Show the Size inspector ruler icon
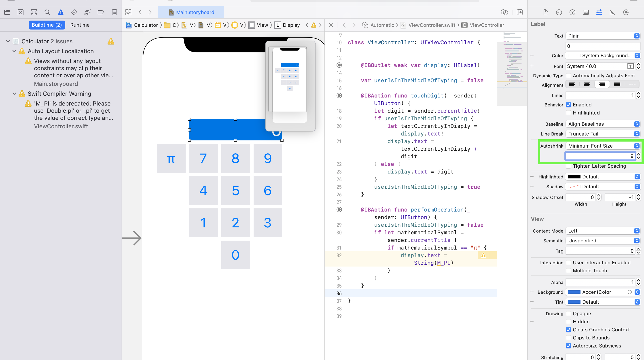 click(x=612, y=12)
